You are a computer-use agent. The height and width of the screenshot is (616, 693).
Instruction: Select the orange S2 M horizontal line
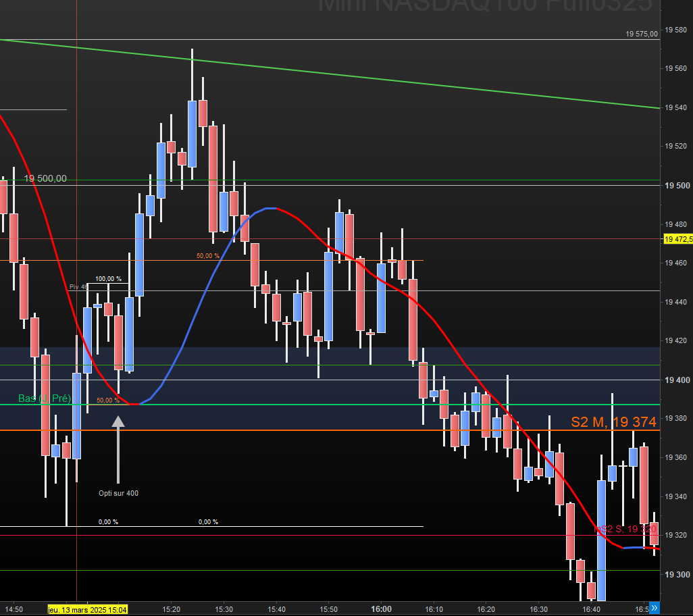pos(330,430)
